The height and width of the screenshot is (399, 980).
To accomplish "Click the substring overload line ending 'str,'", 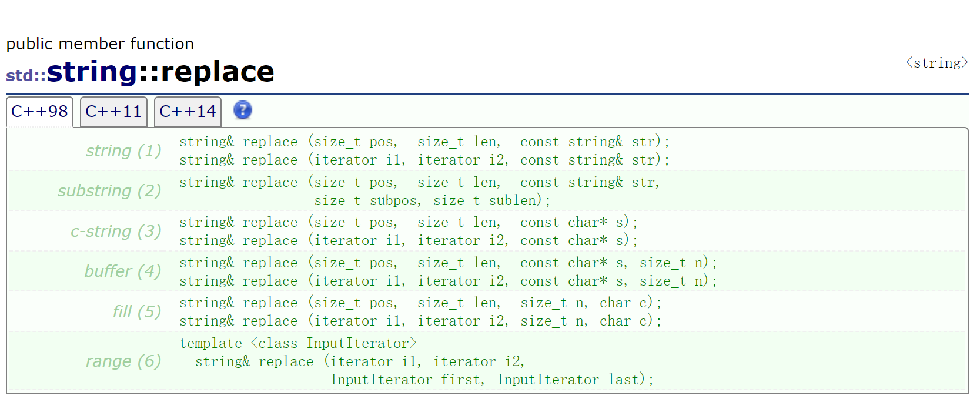I will point(420,183).
